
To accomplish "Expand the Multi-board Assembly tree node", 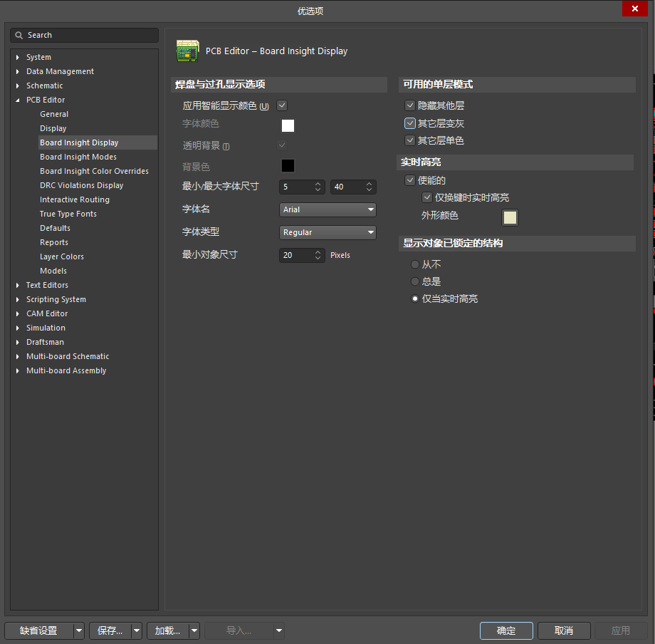I will pyautogui.click(x=18, y=370).
